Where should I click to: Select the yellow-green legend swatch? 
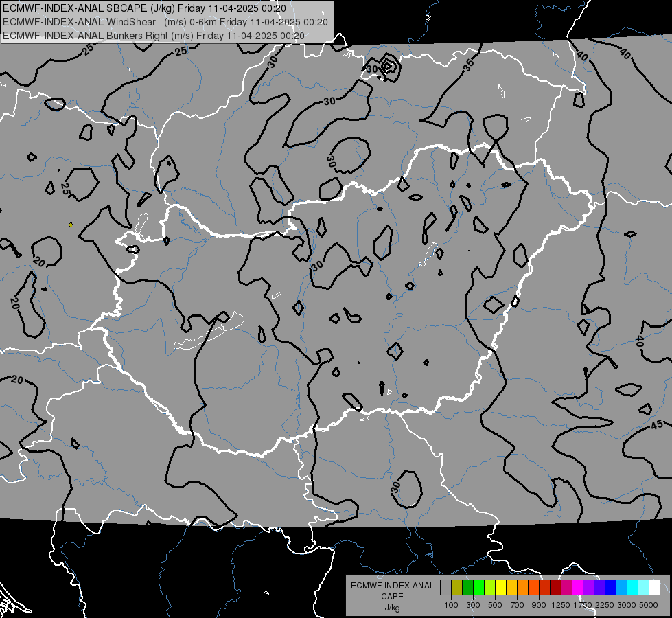point(490,587)
